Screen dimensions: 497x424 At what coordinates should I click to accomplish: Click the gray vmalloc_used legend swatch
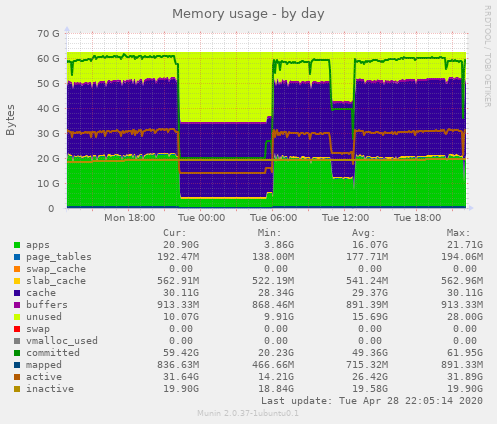[x=17, y=341]
